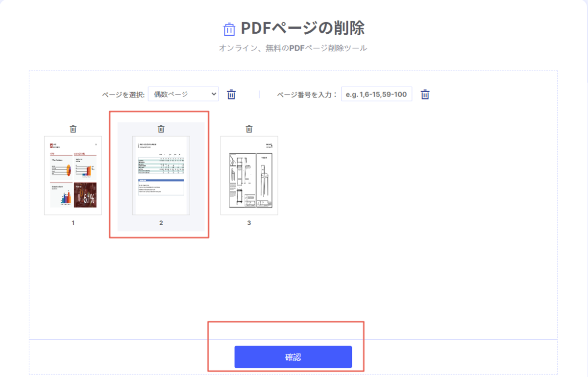Image resolution: width=588 pixels, height=377 pixels.
Task: Select the page 3 thumbnail
Action: (x=248, y=175)
